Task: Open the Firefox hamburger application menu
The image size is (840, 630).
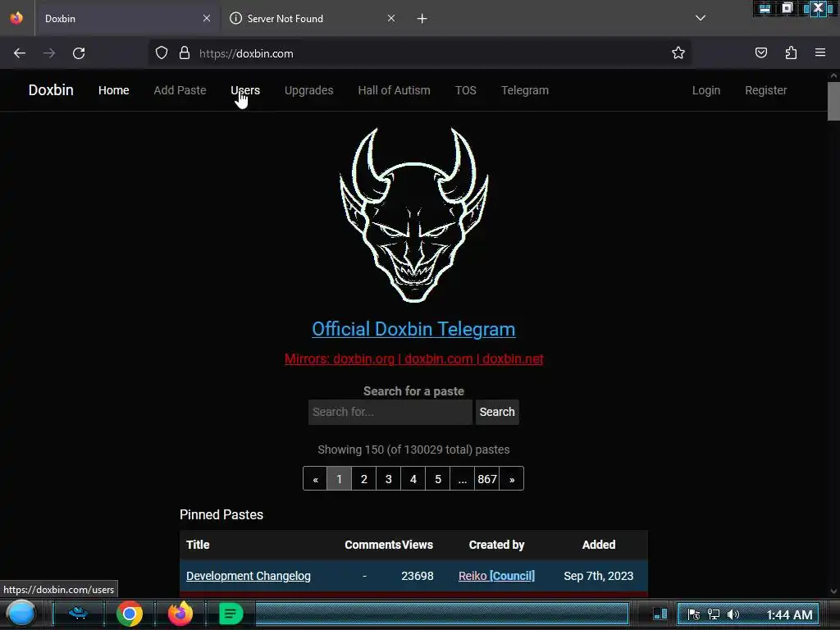Action: tap(820, 52)
